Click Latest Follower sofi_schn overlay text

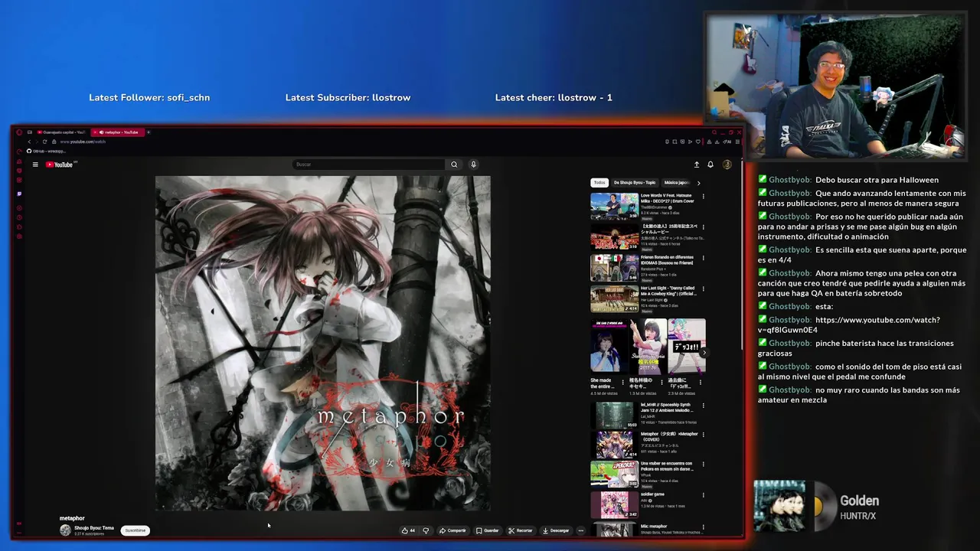(149, 98)
